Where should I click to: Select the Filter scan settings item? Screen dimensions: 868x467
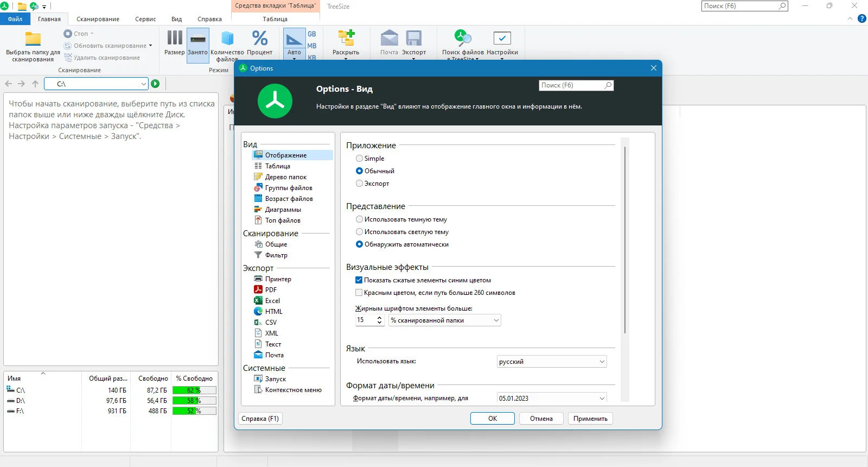tap(276, 255)
